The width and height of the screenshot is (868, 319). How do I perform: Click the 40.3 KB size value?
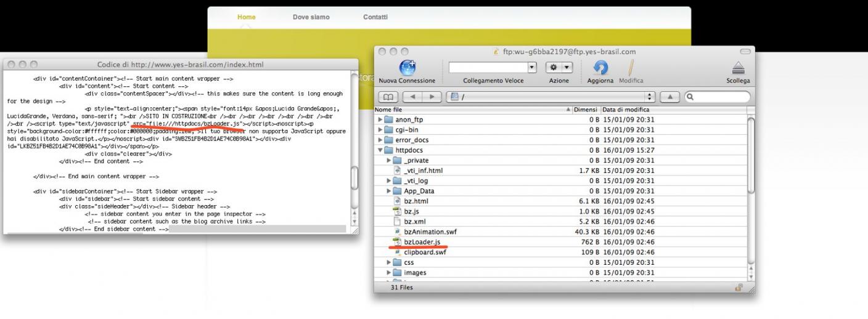pos(586,232)
